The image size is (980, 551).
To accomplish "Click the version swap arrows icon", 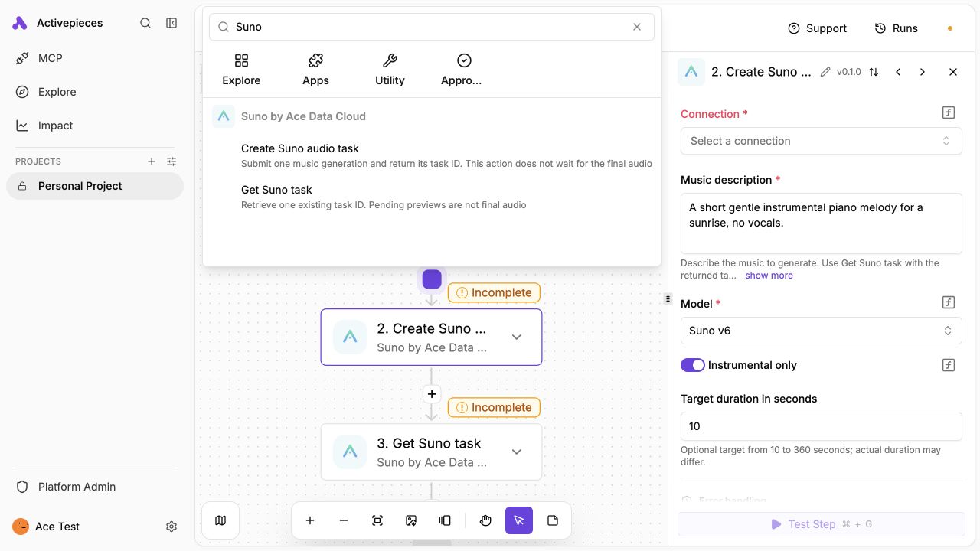I will coord(874,72).
